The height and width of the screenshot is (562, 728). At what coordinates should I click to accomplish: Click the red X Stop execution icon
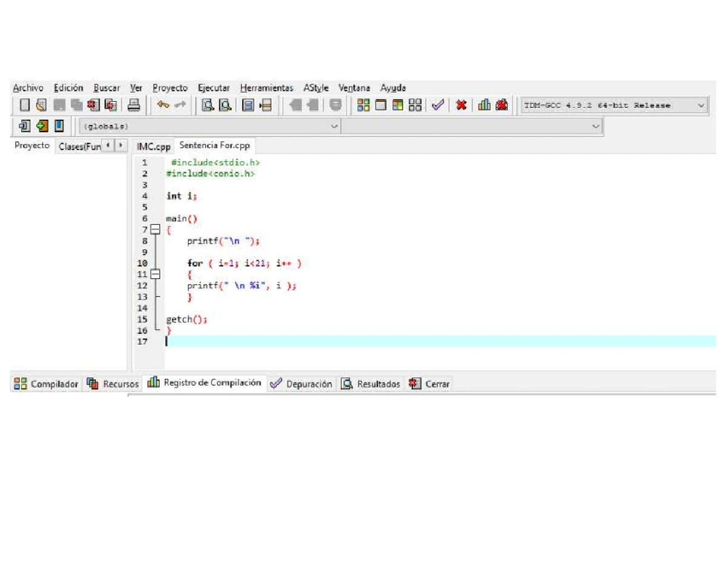461,105
